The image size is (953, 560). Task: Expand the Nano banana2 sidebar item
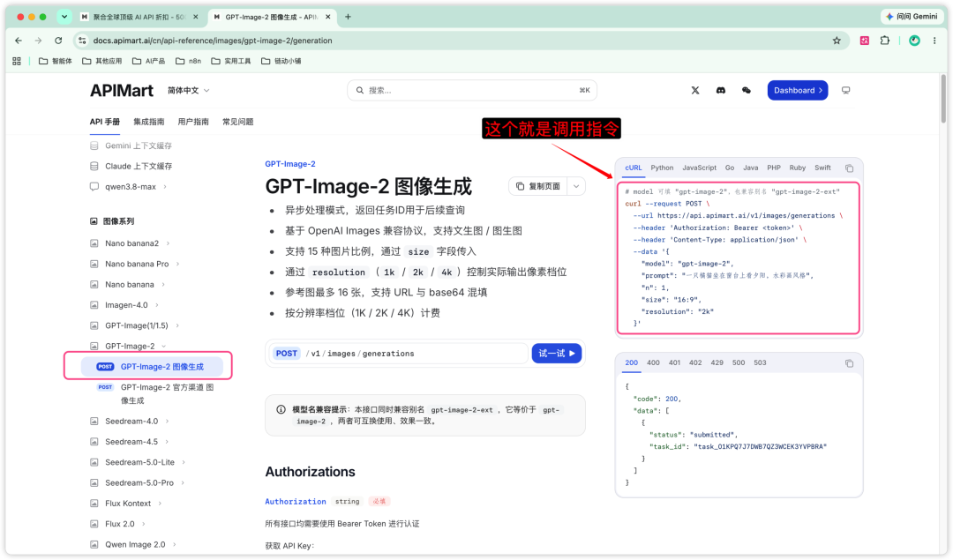[x=169, y=243]
